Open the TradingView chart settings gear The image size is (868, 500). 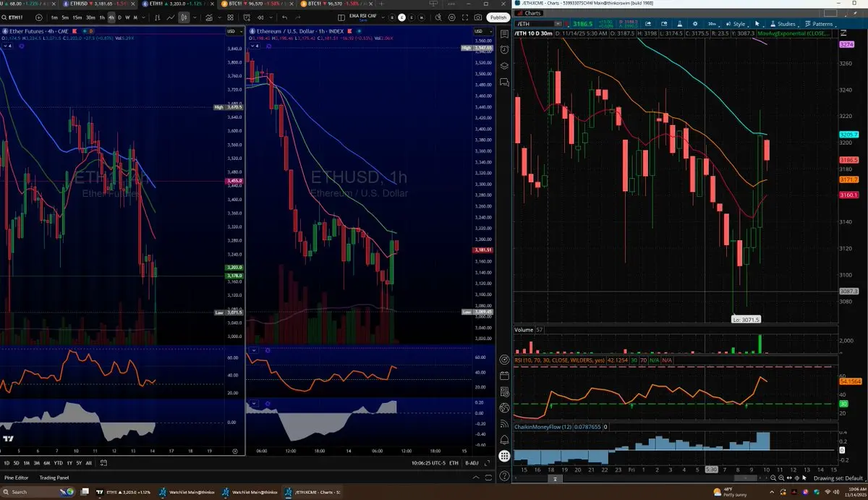click(451, 17)
